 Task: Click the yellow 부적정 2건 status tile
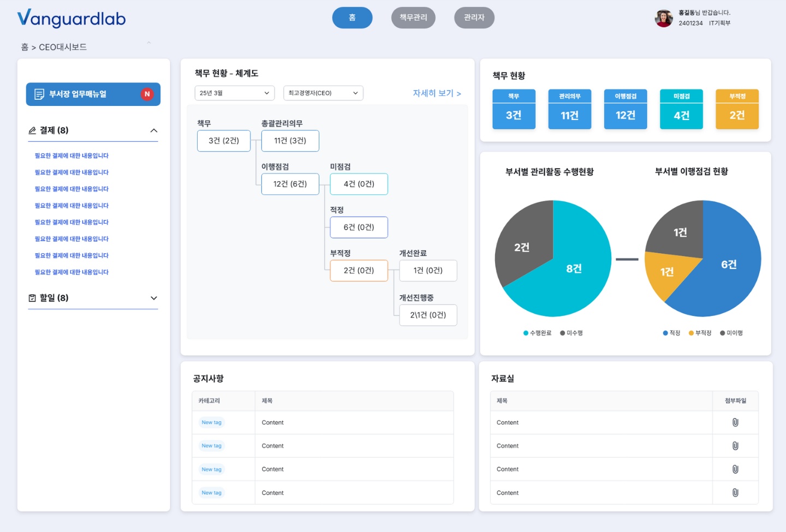[737, 109]
